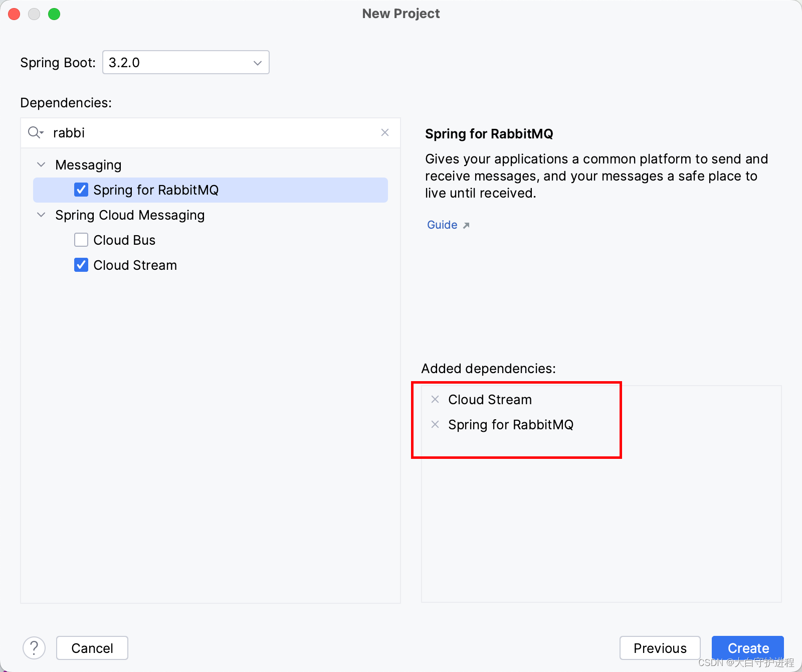
Task: Click the external arrow icon next to Guide
Action: point(466,225)
